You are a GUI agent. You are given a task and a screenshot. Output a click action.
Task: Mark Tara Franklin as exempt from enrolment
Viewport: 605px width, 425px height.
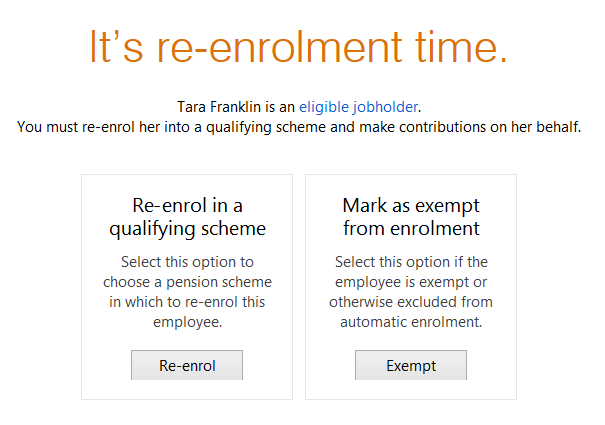tap(411, 365)
